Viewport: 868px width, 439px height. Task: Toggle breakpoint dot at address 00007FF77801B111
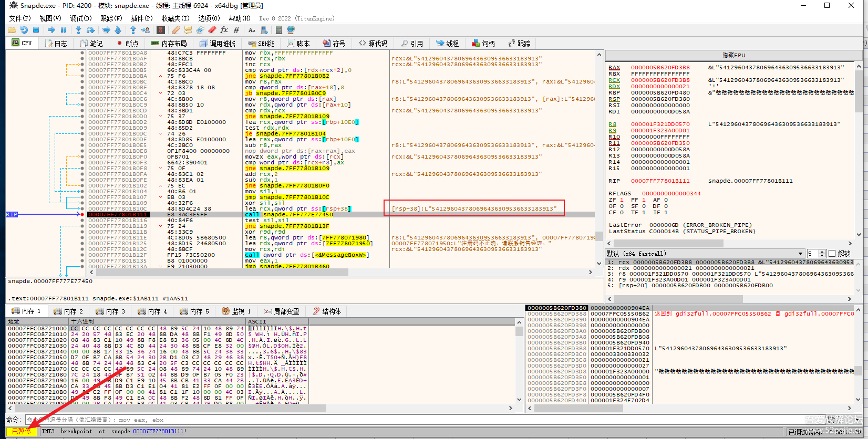pyautogui.click(x=82, y=214)
